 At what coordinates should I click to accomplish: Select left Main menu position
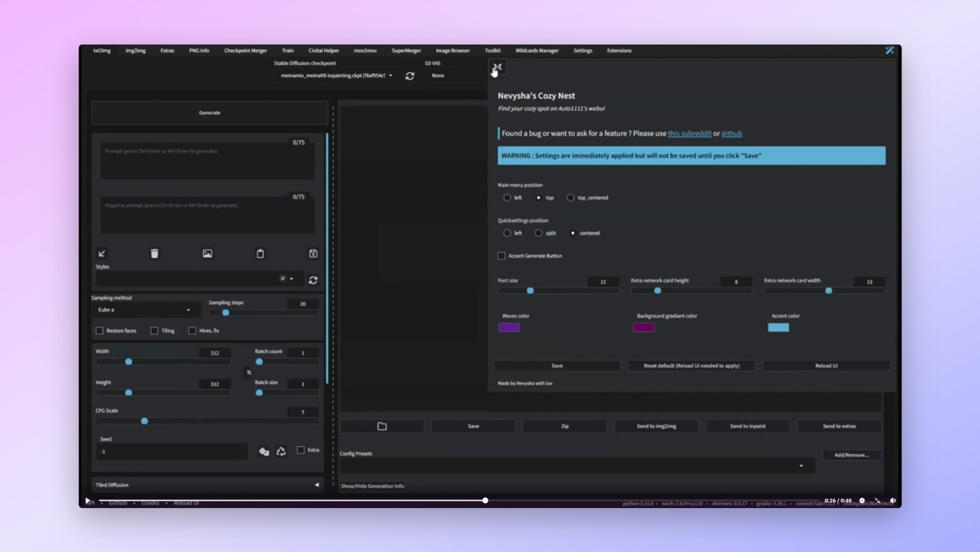click(507, 198)
